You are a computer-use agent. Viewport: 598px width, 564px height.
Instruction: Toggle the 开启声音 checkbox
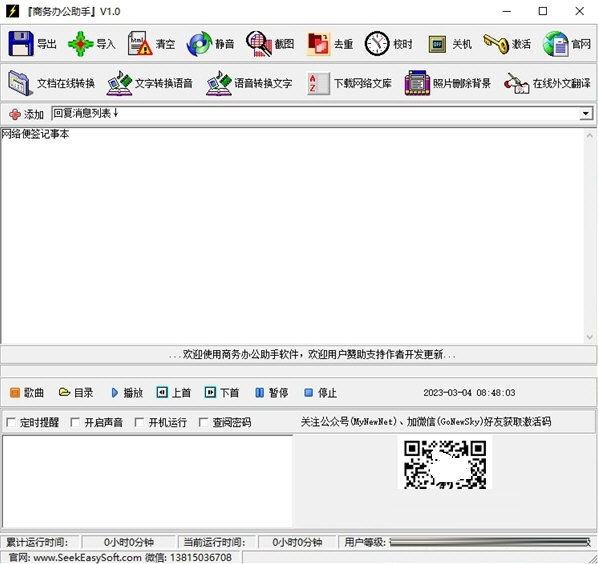(75, 422)
